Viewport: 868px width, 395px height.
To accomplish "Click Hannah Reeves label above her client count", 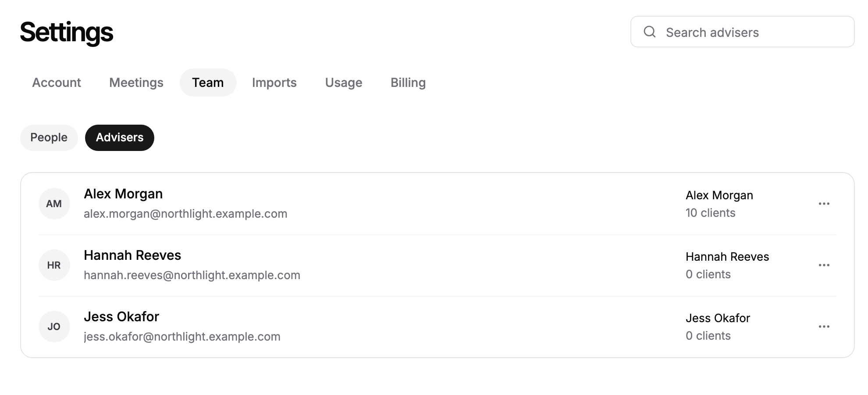I will (x=727, y=257).
